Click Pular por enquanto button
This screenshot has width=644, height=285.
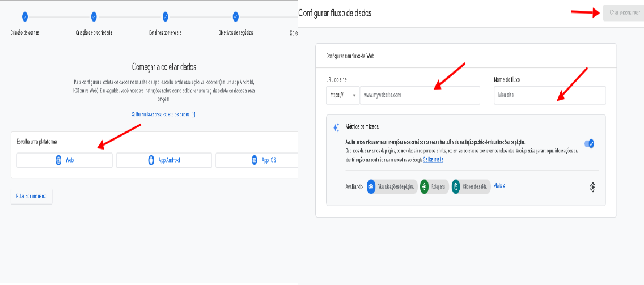[x=32, y=197]
